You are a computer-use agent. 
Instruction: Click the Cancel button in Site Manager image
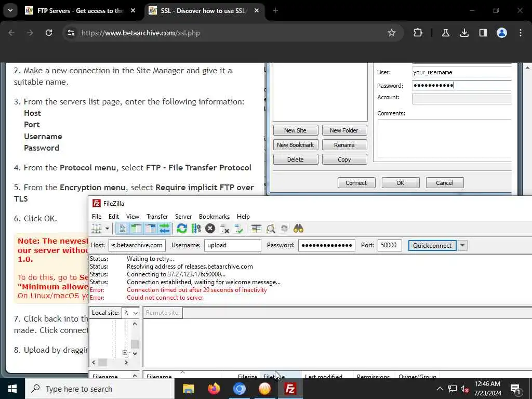445,183
